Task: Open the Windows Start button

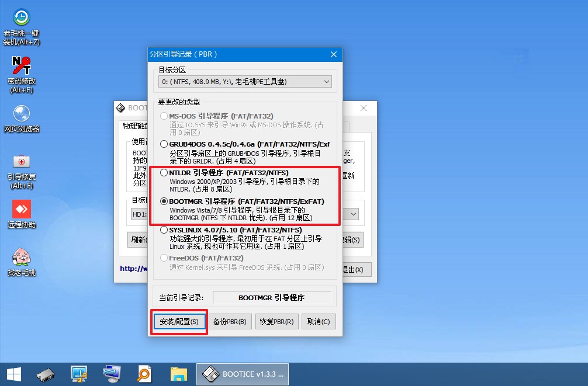Action: [x=14, y=374]
